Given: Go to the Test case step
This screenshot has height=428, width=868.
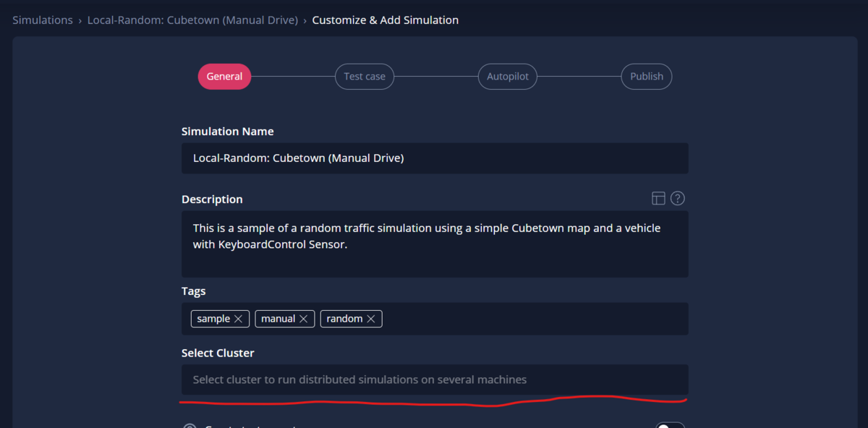Looking at the screenshot, I should point(365,77).
